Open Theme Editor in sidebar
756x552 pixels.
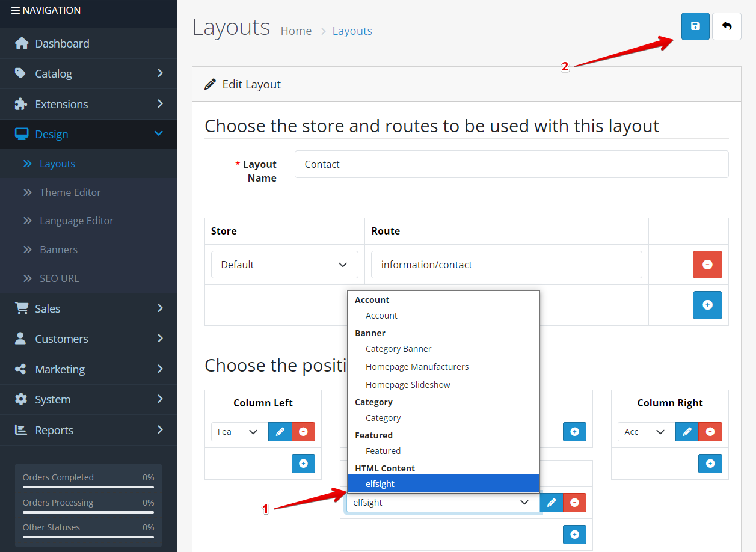click(x=88, y=192)
